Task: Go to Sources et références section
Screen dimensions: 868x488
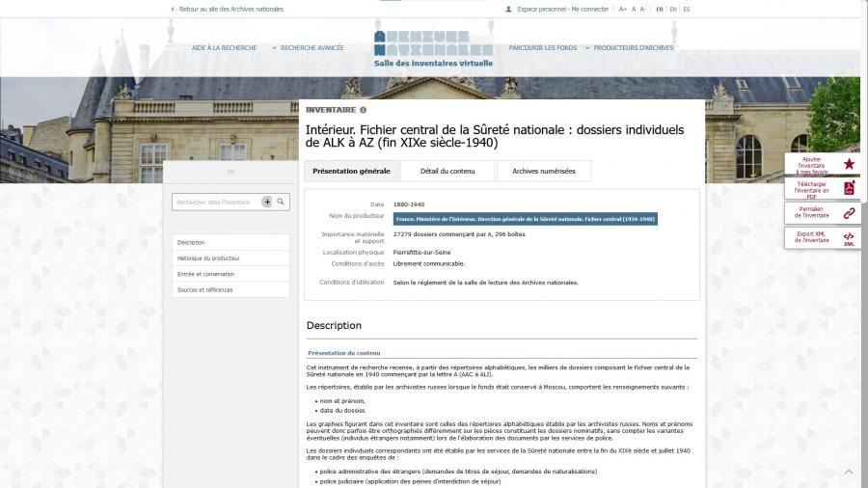Action: pos(231,290)
